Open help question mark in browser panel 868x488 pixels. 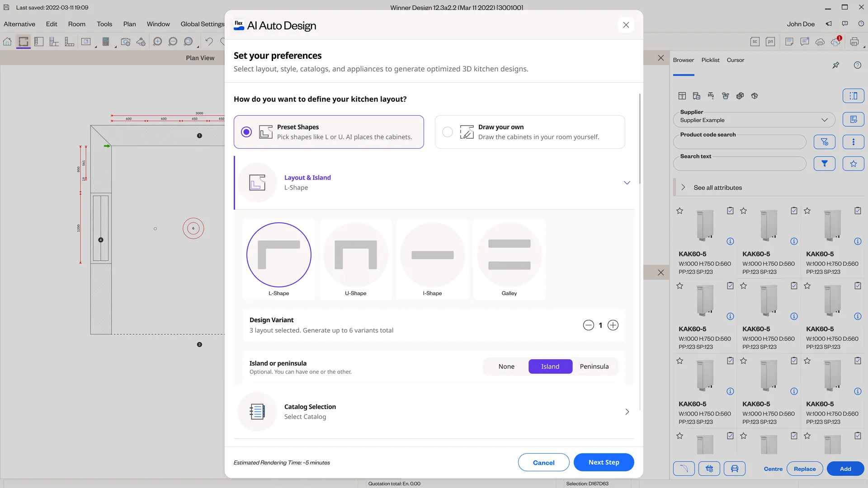point(857,65)
